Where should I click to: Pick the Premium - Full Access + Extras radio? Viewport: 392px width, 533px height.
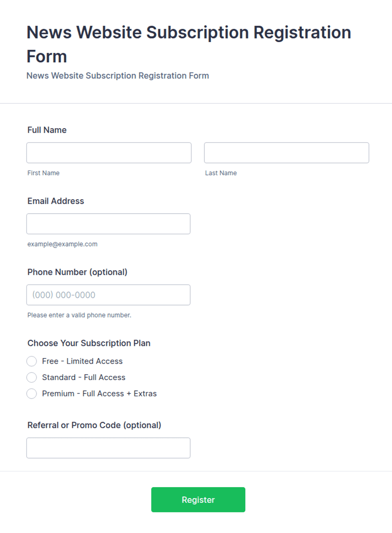pyautogui.click(x=32, y=394)
